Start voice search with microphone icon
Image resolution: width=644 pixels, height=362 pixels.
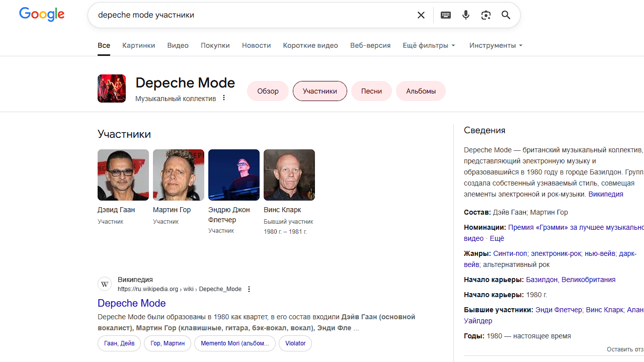tap(466, 15)
